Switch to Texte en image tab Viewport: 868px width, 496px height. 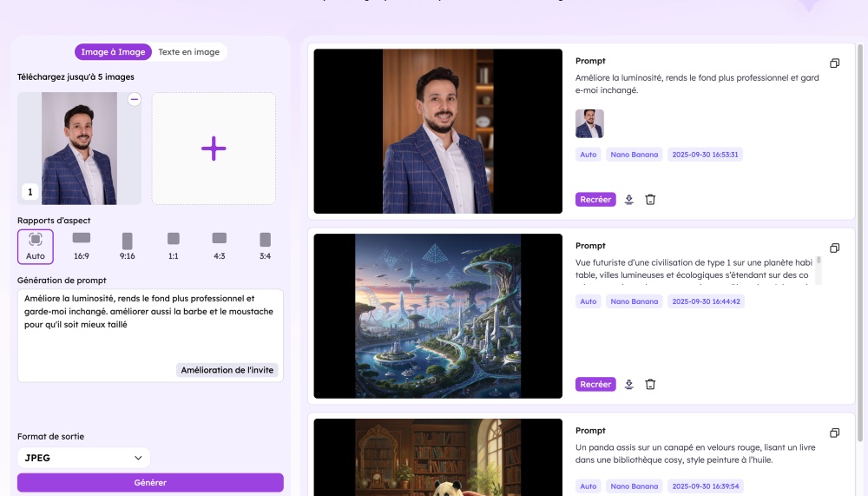pyautogui.click(x=188, y=52)
